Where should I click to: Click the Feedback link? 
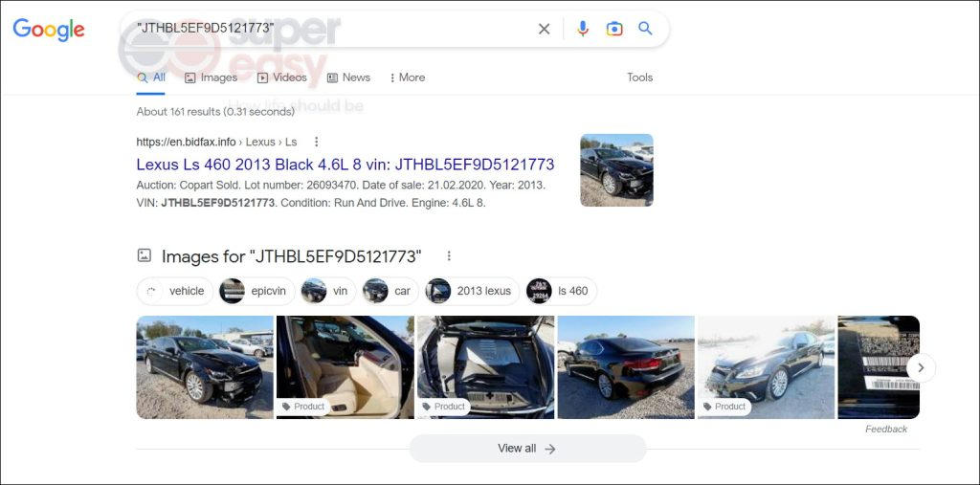click(886, 429)
